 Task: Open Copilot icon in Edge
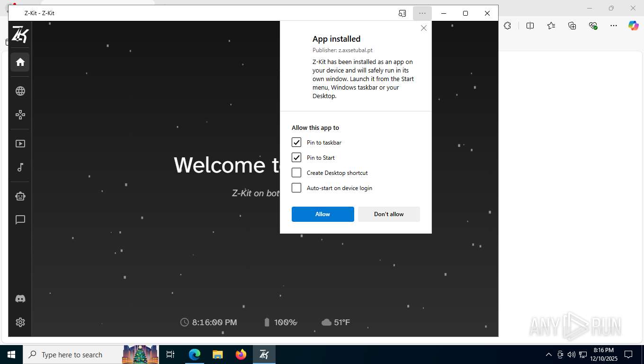634,26
